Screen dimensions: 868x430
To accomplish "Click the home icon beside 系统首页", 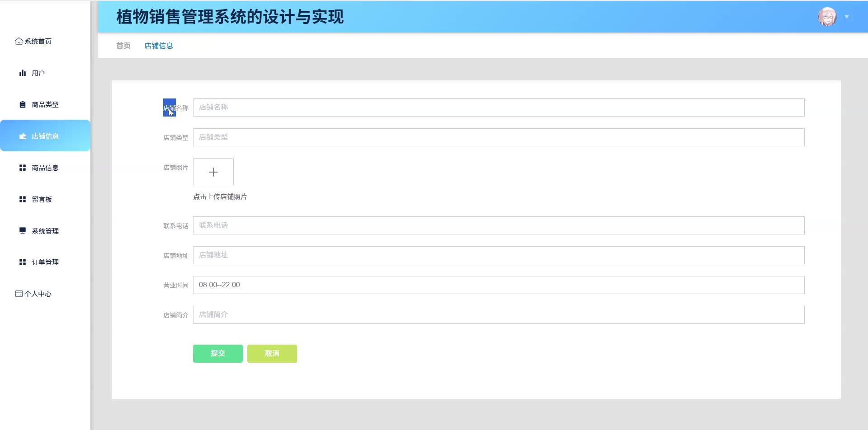I will coord(19,41).
